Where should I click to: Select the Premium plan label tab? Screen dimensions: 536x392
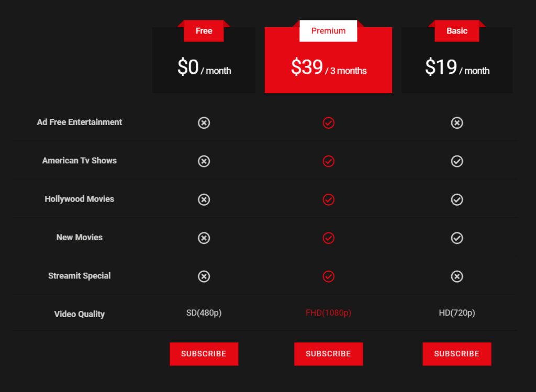(x=328, y=31)
